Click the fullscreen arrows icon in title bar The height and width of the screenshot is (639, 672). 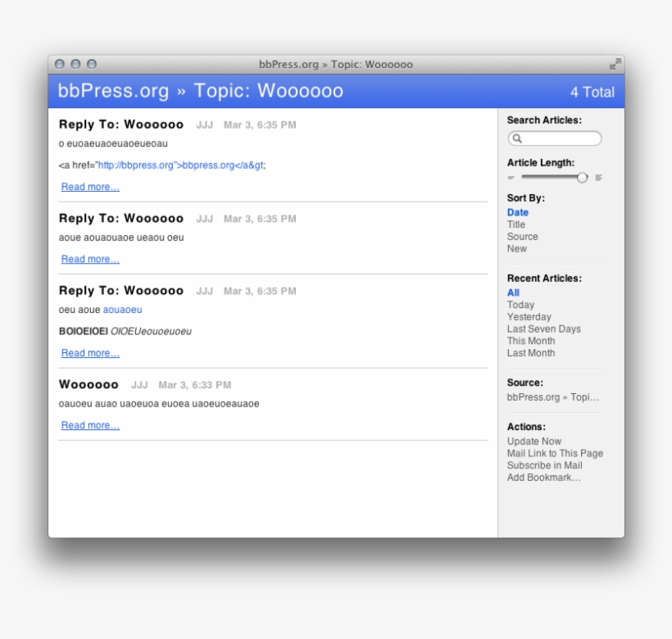[615, 64]
